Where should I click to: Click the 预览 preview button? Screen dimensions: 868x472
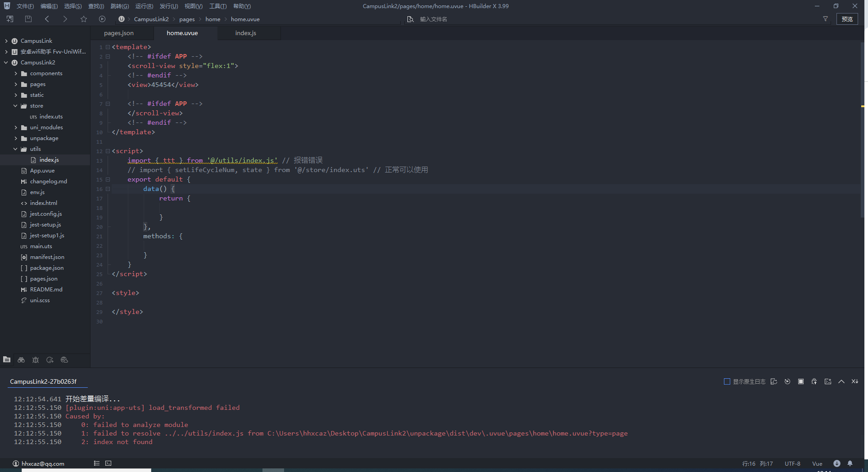tap(847, 19)
